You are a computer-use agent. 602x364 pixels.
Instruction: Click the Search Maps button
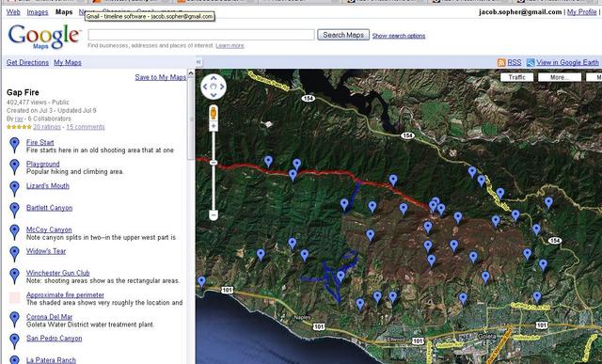pyautogui.click(x=343, y=35)
